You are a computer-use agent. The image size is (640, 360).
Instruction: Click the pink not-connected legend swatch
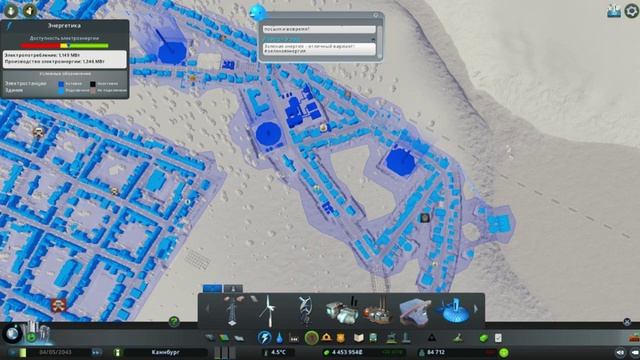[x=93, y=90]
